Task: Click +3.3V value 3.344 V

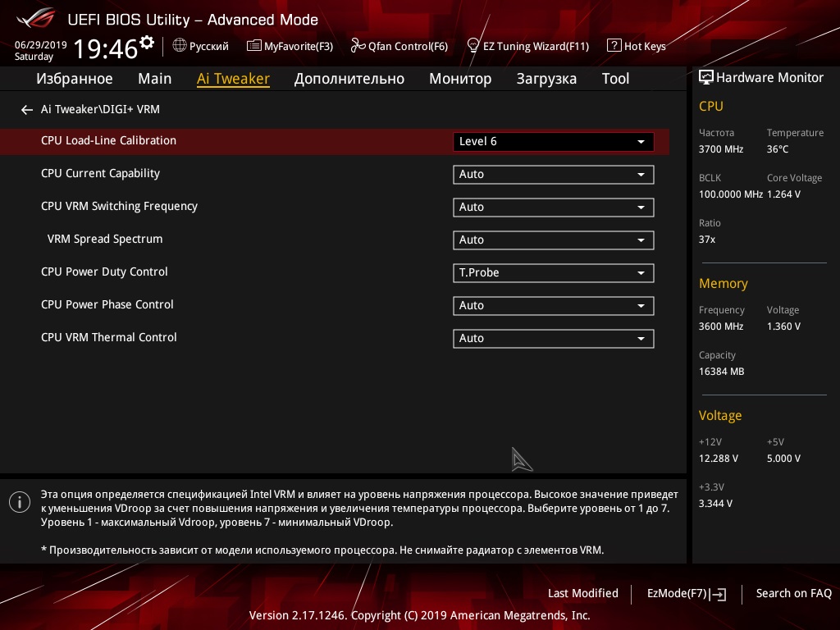Action: tap(715, 504)
